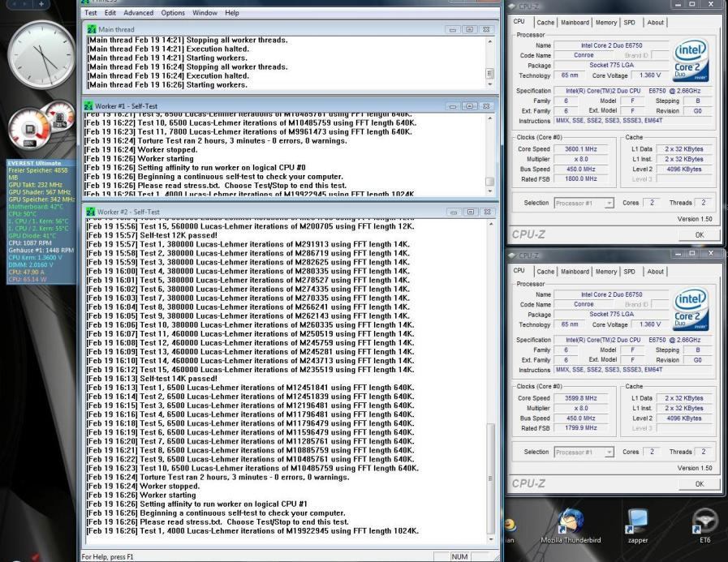Switch to About tab in upper CPU-Z
This screenshot has width=728, height=562.
655,22
